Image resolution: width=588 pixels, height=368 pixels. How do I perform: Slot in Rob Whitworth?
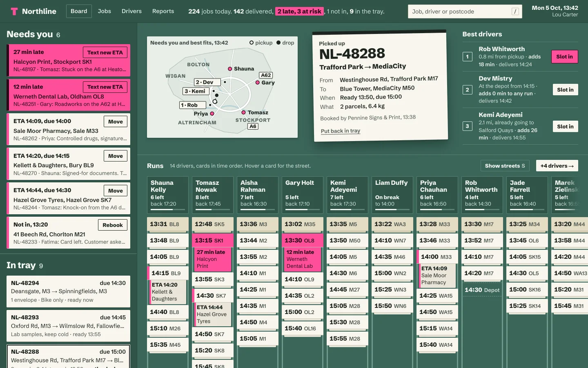click(x=564, y=57)
